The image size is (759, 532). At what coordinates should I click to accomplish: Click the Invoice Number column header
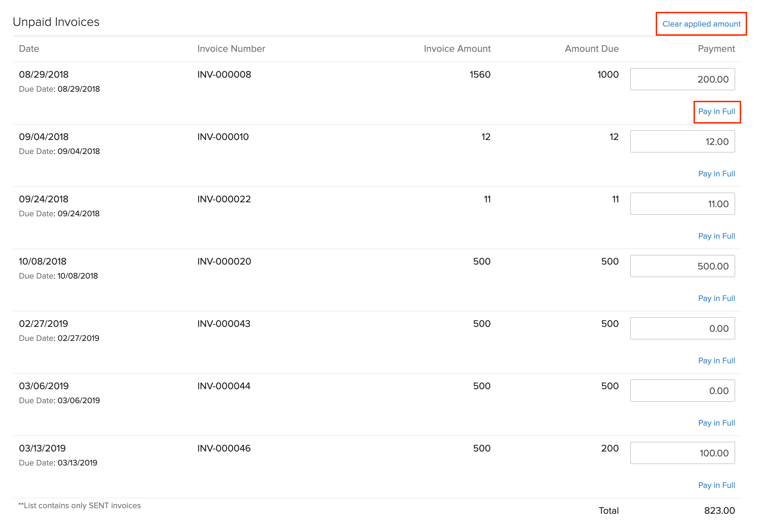231,49
